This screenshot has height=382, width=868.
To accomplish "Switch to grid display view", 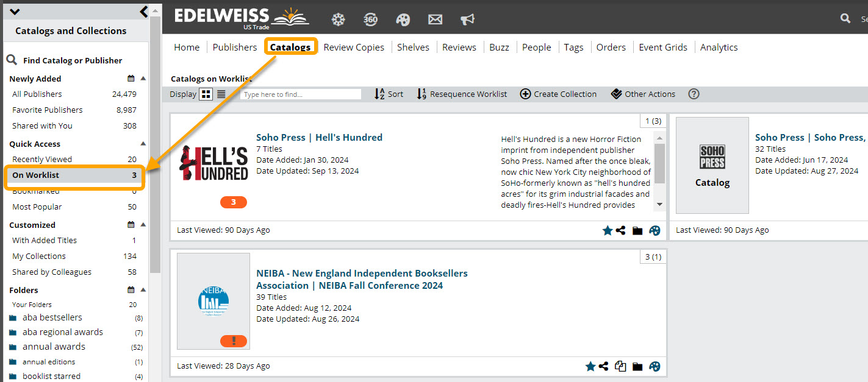I will (206, 94).
